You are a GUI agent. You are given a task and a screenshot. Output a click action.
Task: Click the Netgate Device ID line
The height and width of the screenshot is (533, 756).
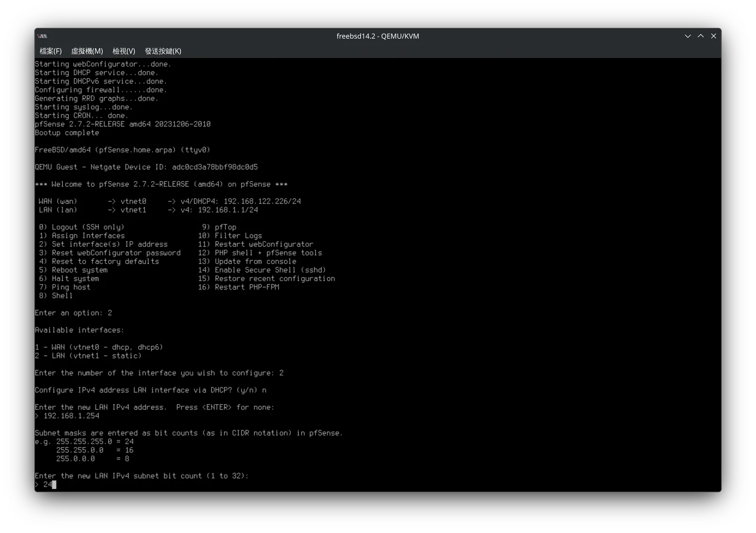coord(146,167)
